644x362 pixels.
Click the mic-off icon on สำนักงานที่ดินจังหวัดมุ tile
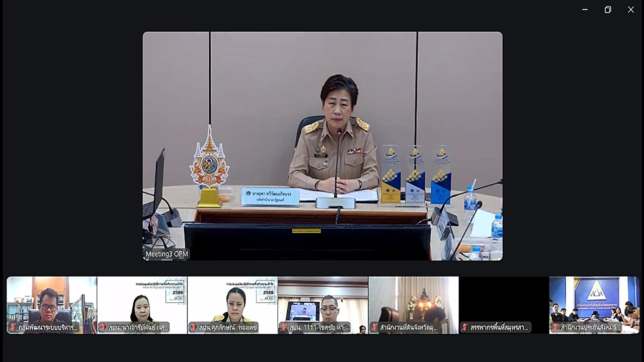click(373, 327)
